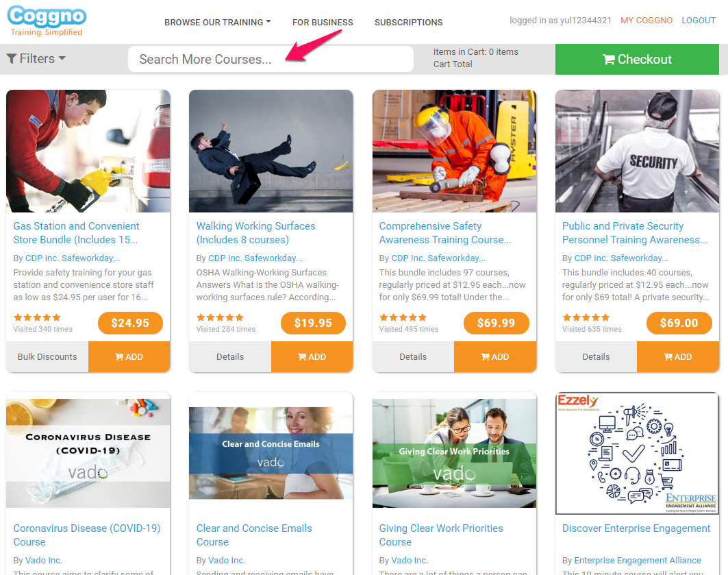Click the slipping businessman thumbnail
This screenshot has width=728, height=575.
271,151
